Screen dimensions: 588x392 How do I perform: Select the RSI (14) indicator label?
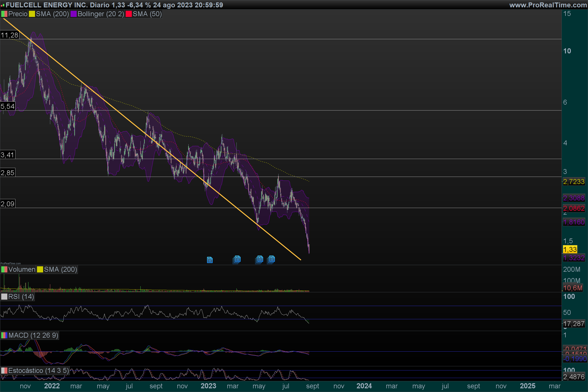coord(21,297)
